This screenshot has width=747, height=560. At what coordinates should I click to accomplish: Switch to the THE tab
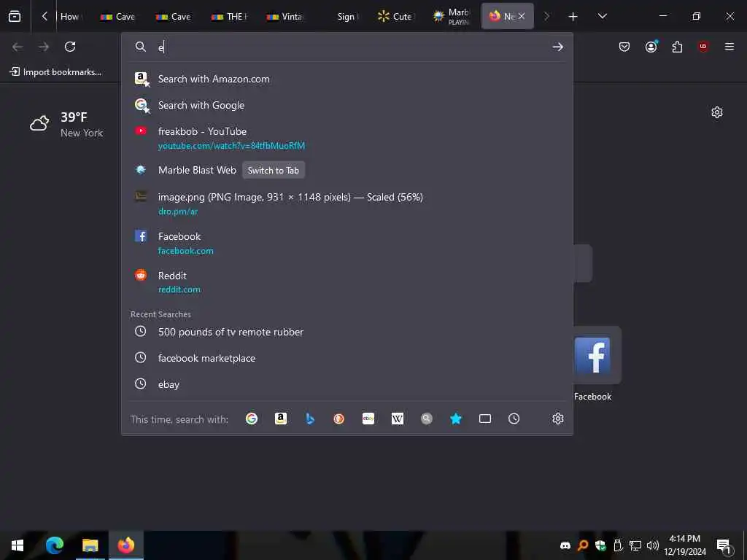pyautogui.click(x=229, y=17)
